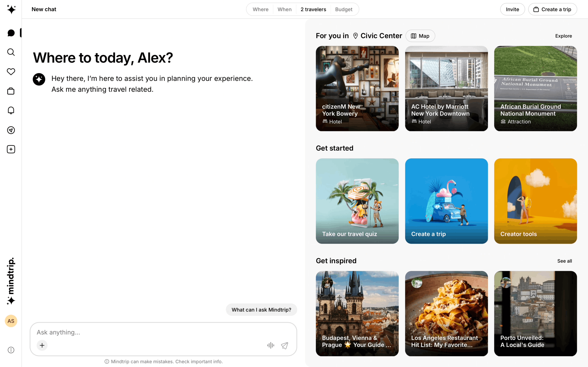Click the Explore link
Viewport: 588px width, 367px height.
click(563, 36)
